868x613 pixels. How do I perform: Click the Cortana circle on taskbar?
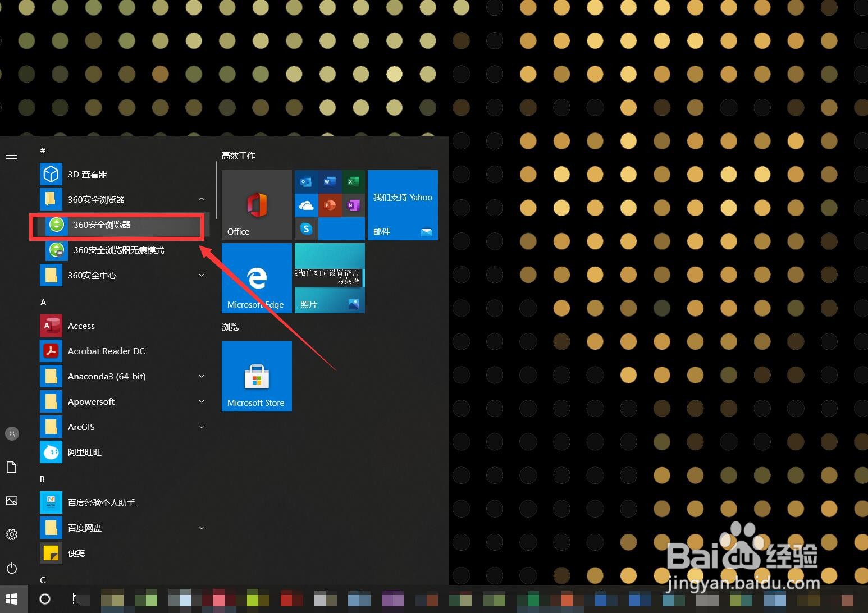pyautogui.click(x=45, y=599)
